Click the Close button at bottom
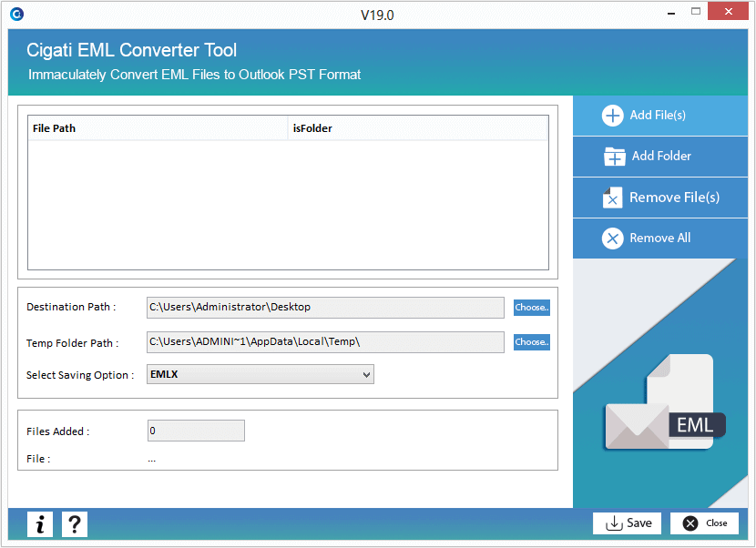The height and width of the screenshot is (548, 756). pos(704,523)
